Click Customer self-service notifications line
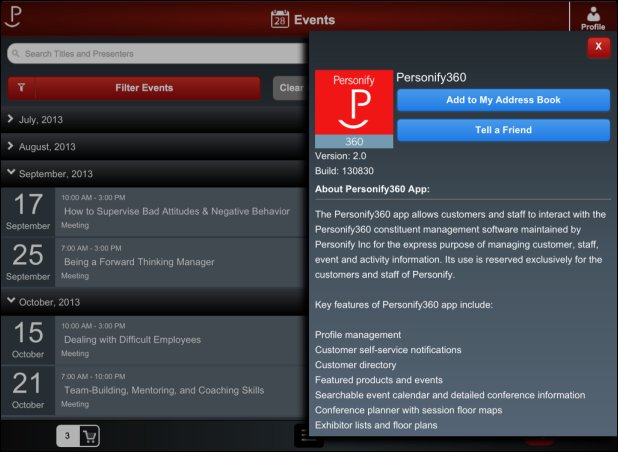Viewport: 618px width, 452px height. 388,350
